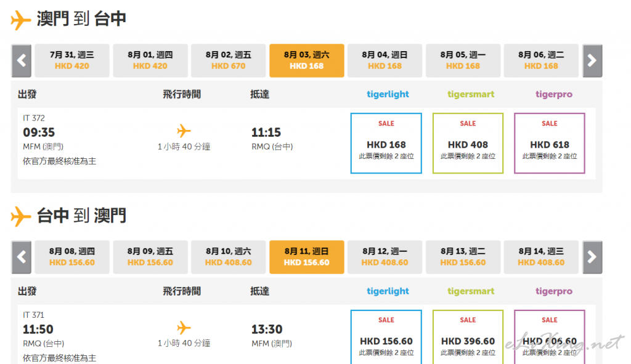This screenshot has height=364, width=631.
Task: Select the 8月 04, 週日 HKD 168 date tab
Action: click(385, 61)
